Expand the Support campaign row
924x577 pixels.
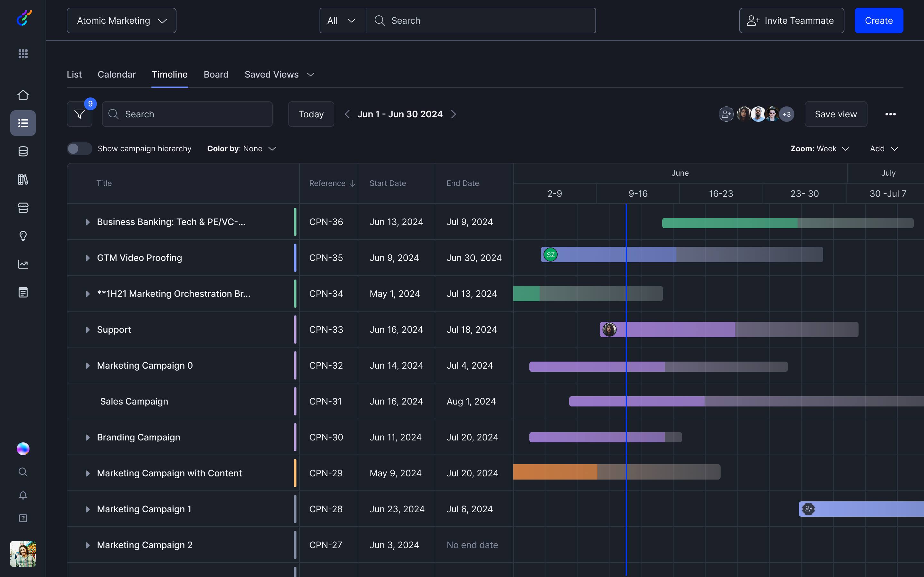click(88, 330)
